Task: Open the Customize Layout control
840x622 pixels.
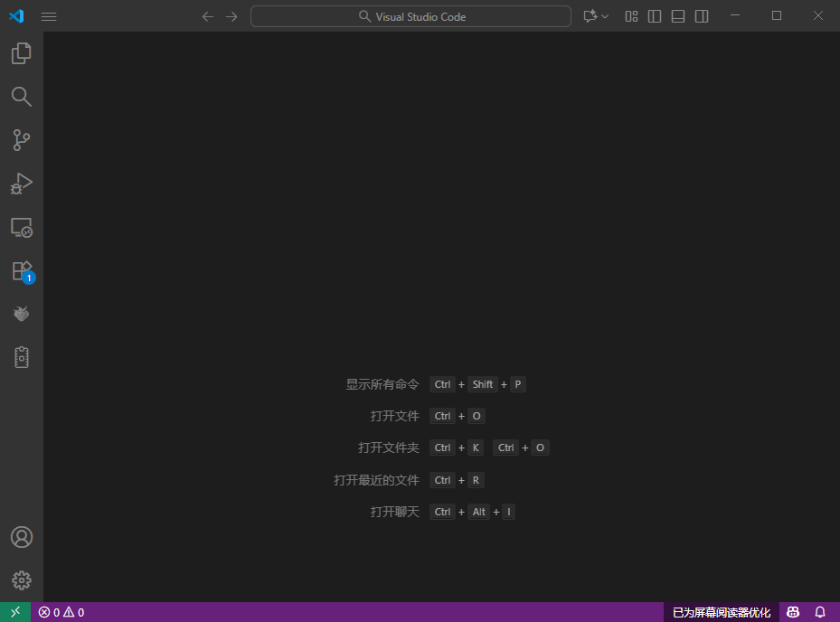Action: tap(630, 15)
